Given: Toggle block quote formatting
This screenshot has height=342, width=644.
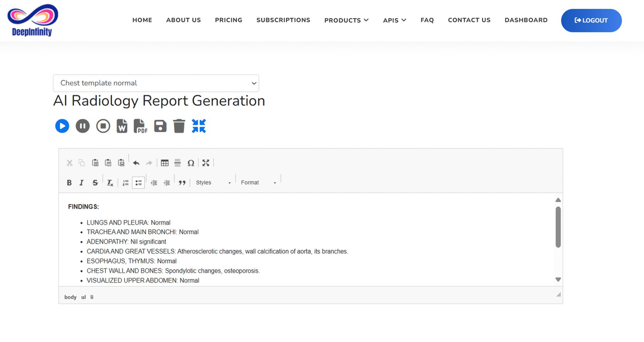Looking at the screenshot, I should point(182,183).
